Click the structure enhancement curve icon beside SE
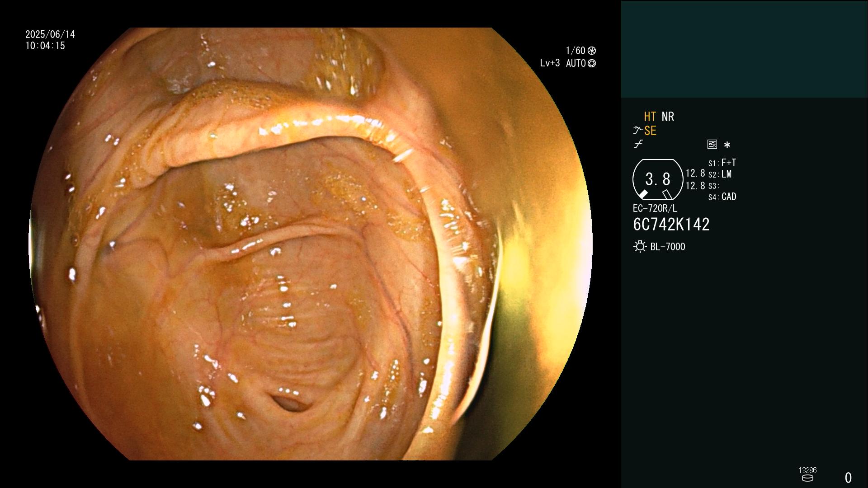868x488 pixels. pos(638,131)
